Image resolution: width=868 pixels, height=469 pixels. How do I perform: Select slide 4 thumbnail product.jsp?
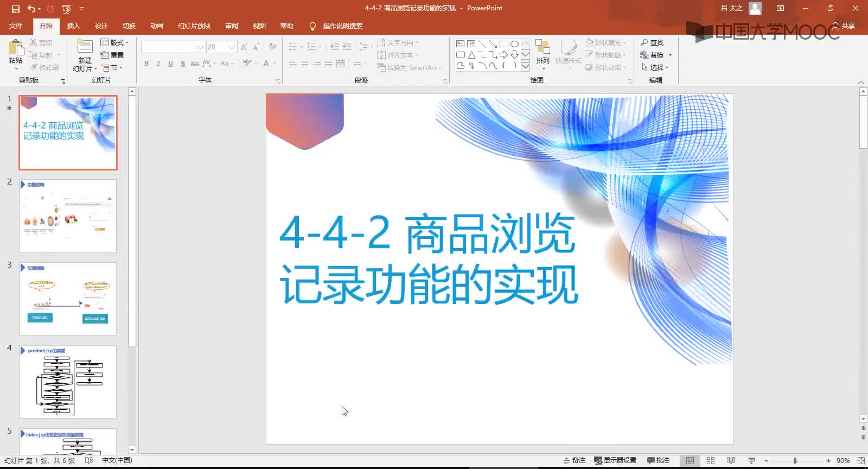[68, 382]
